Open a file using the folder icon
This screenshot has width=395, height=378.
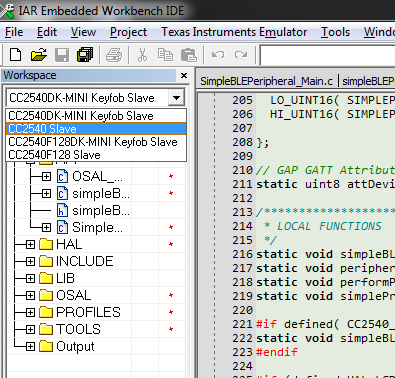click(39, 55)
